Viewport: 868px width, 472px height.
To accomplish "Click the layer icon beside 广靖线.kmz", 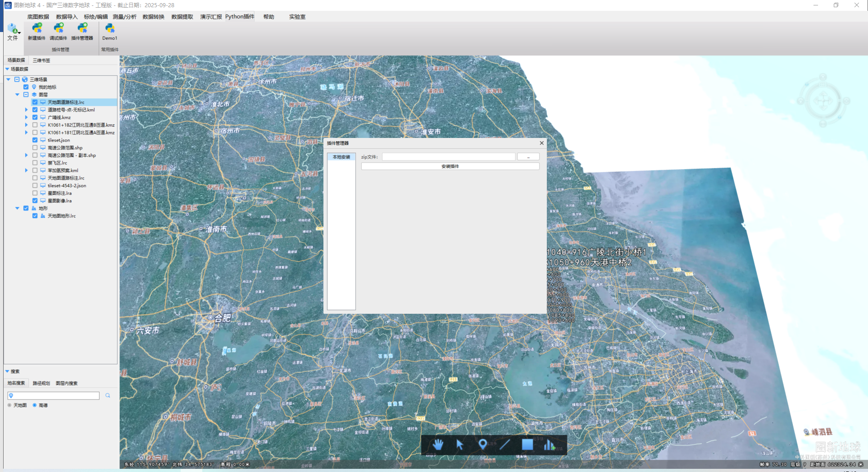I will coord(43,117).
